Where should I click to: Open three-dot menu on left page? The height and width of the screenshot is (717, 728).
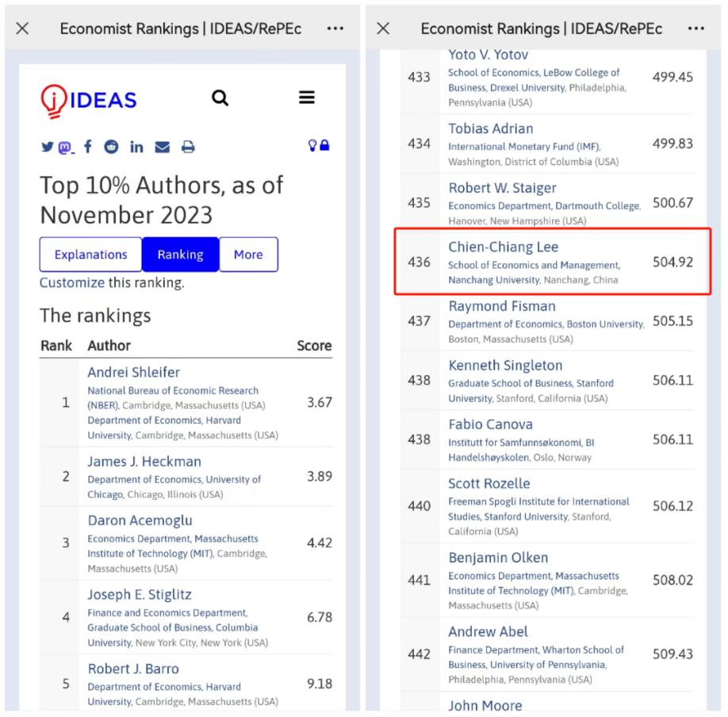335,29
